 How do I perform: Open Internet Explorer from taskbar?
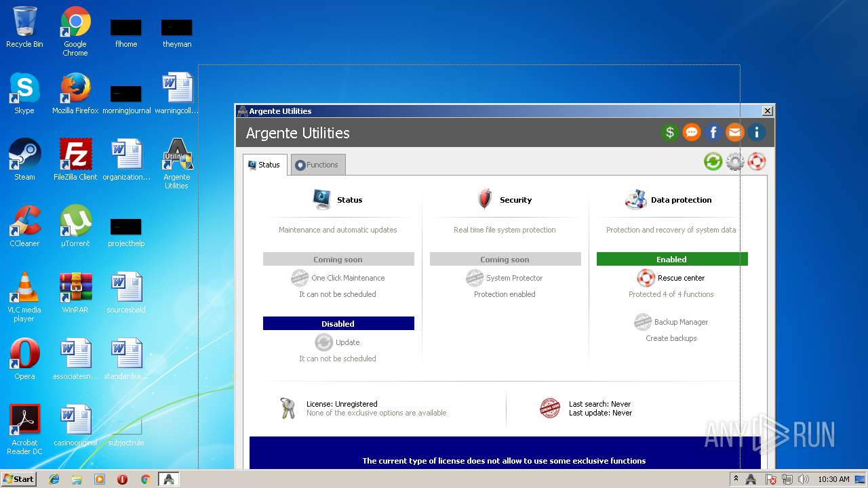tap(54, 479)
